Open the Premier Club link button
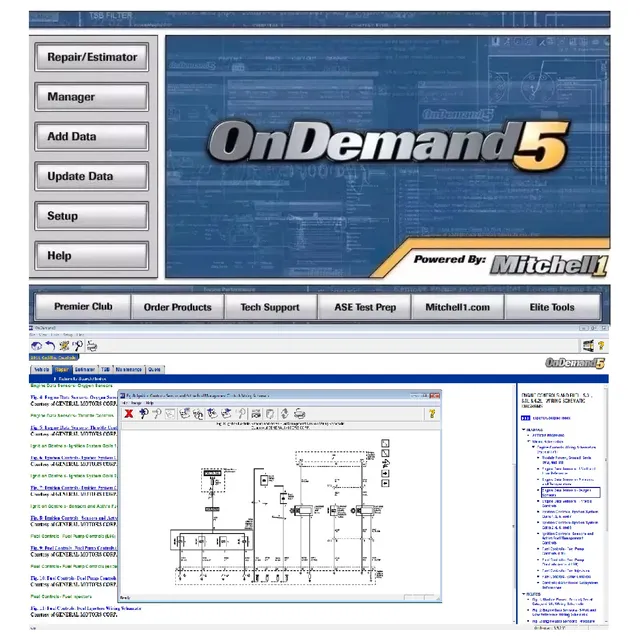 83,307
